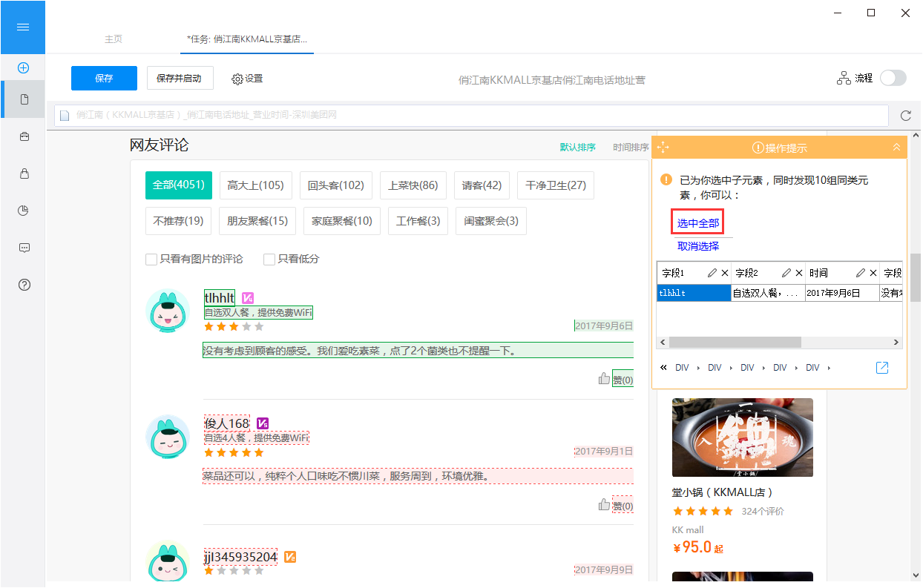Image resolution: width=923 pixels, height=588 pixels.
Task: Click the 取消选择 link
Action: coord(698,246)
